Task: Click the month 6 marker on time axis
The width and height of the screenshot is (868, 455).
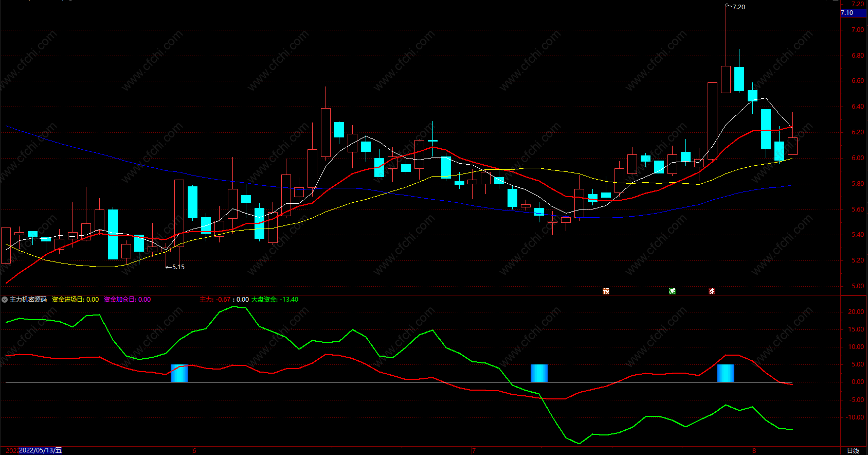Action: (x=194, y=451)
